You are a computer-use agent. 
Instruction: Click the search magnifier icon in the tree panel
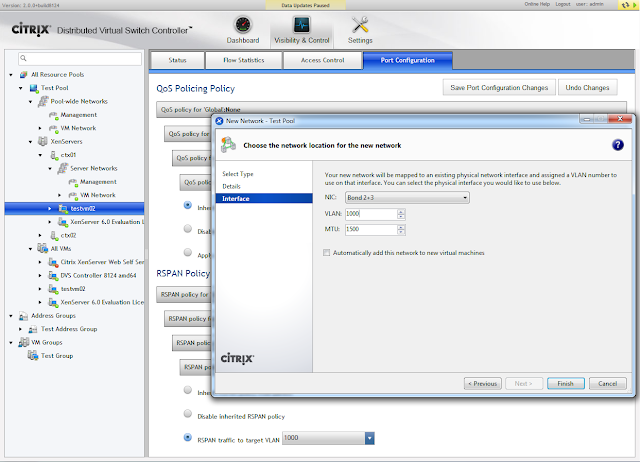click(24, 58)
